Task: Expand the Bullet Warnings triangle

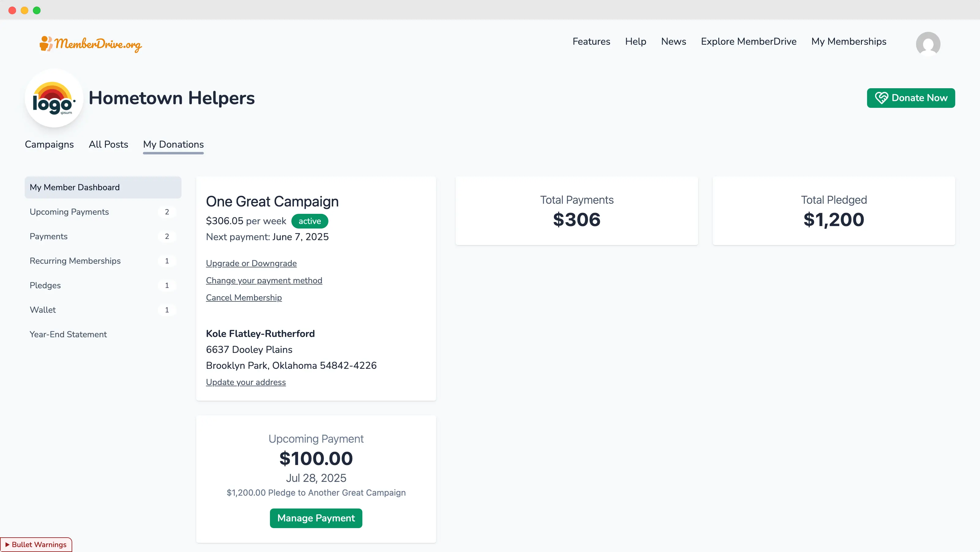Action: coord(7,544)
